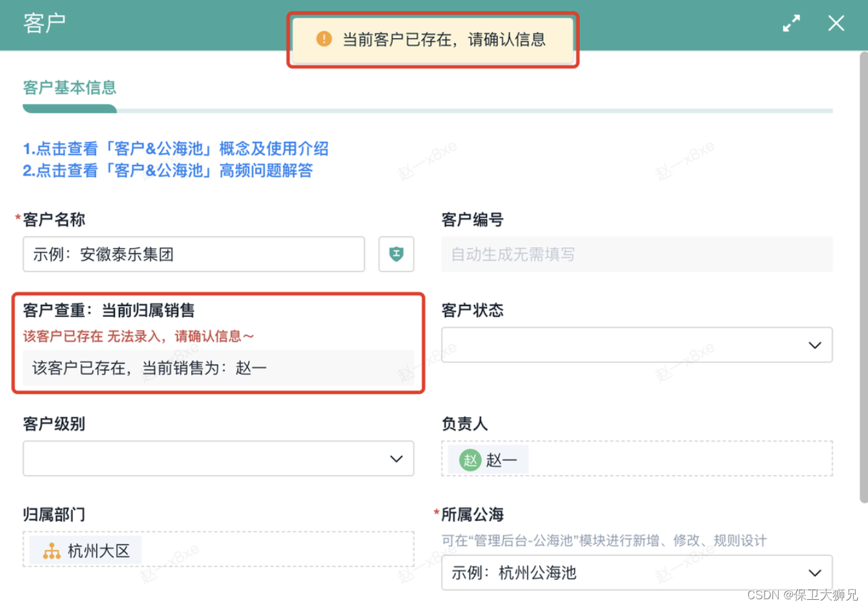Click the 负责人 member selection box
868x607 pixels.
[637, 458]
